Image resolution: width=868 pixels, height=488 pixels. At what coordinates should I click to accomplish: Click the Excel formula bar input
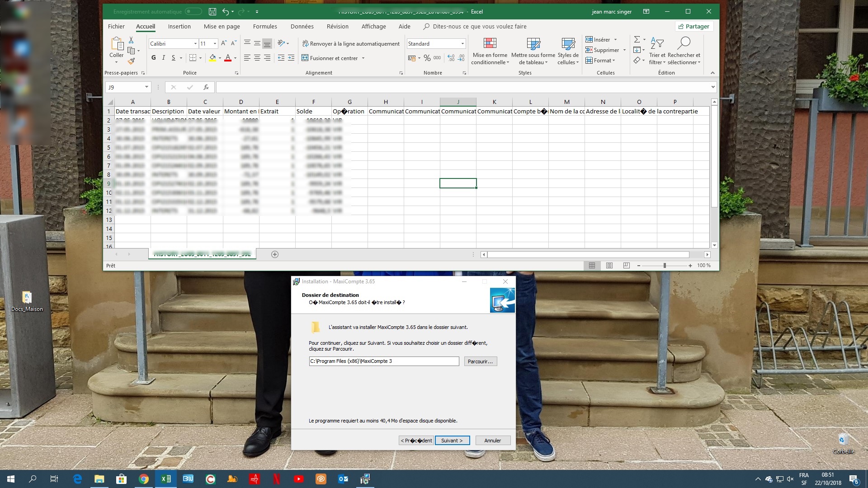(x=462, y=87)
